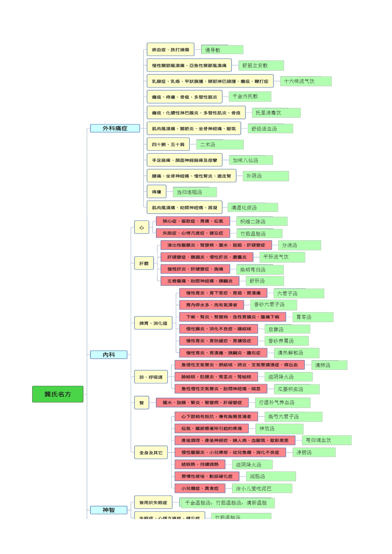The width and height of the screenshot is (392, 554).
Task: Click the 肺、呼吸道 category node
Action: [x=151, y=377]
